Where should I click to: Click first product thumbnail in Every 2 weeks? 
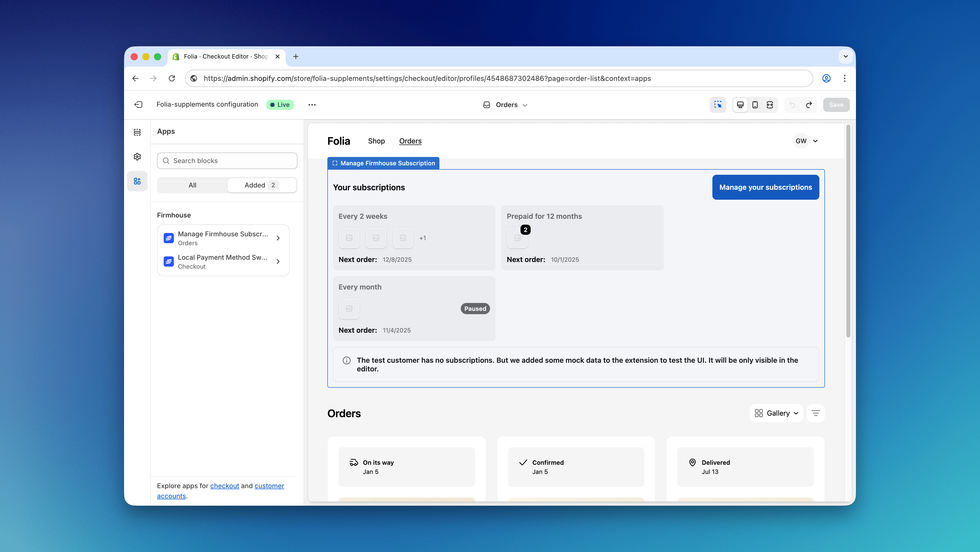pos(349,238)
